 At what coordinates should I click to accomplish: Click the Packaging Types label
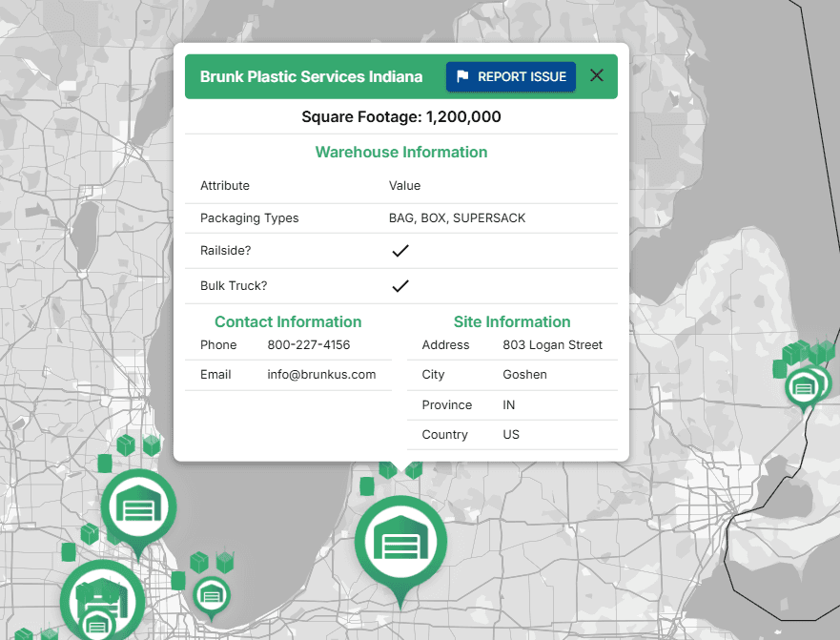[250, 218]
